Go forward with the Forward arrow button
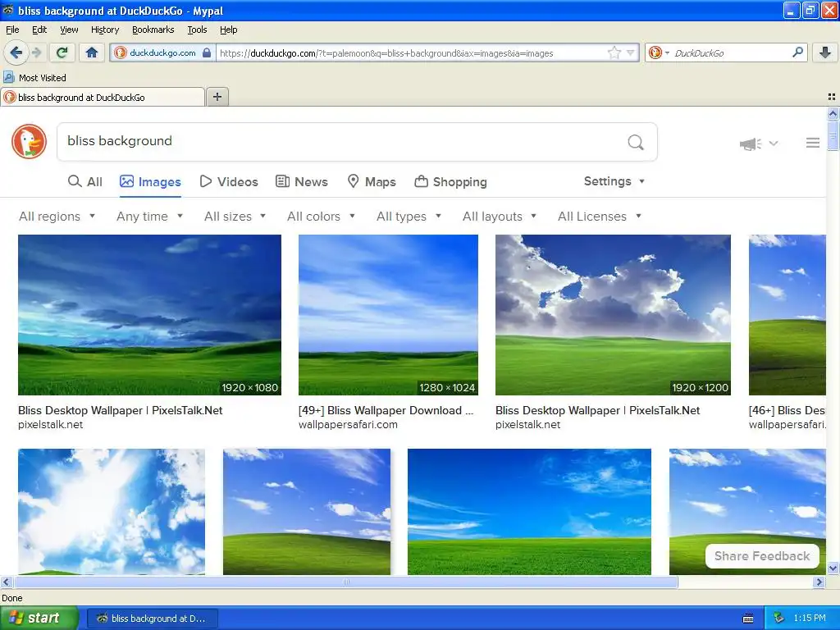Screen dimensions: 840x630 36,52
